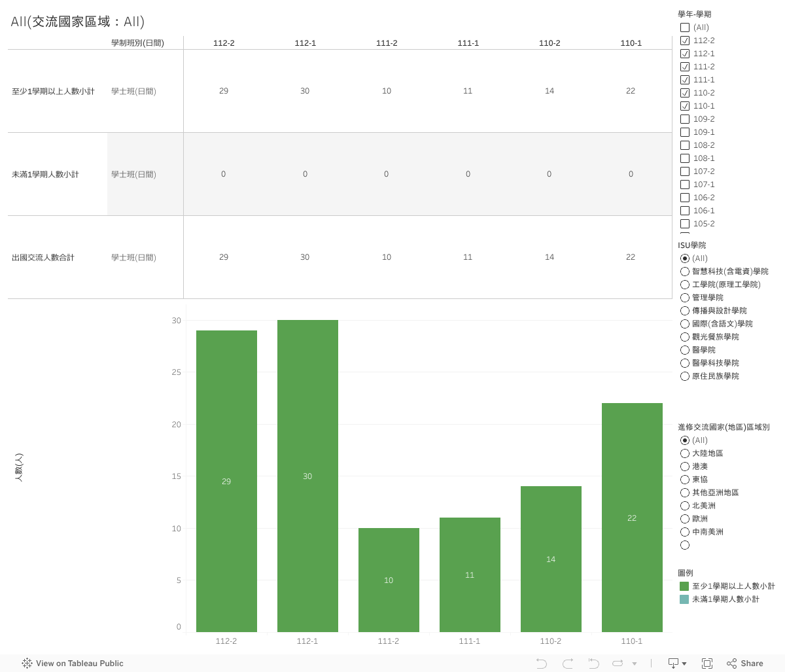Click teal legend swatch 未滿1學期人數小計

click(x=684, y=599)
